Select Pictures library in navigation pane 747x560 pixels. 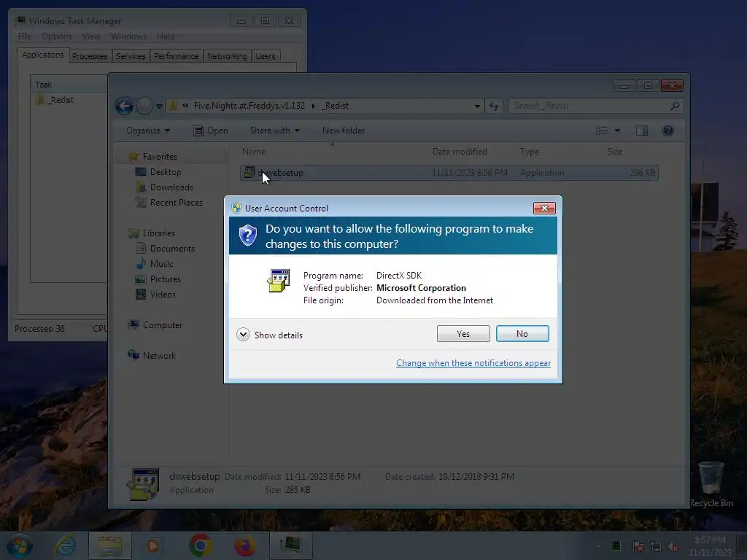[x=166, y=279]
